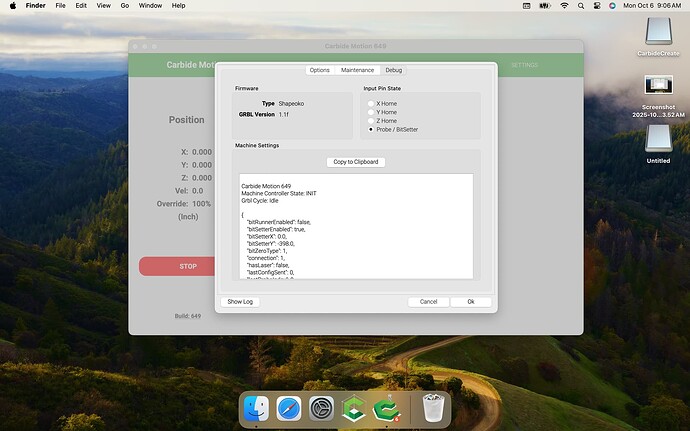Click the Siri icon in menu bar
The height and width of the screenshot is (431, 690).
point(612,6)
